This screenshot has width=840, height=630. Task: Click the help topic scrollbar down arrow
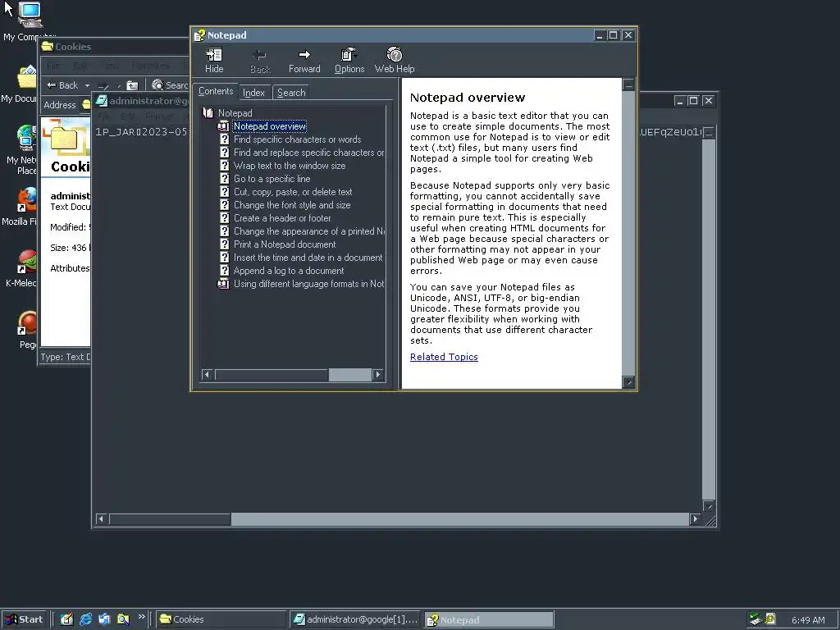(x=628, y=382)
